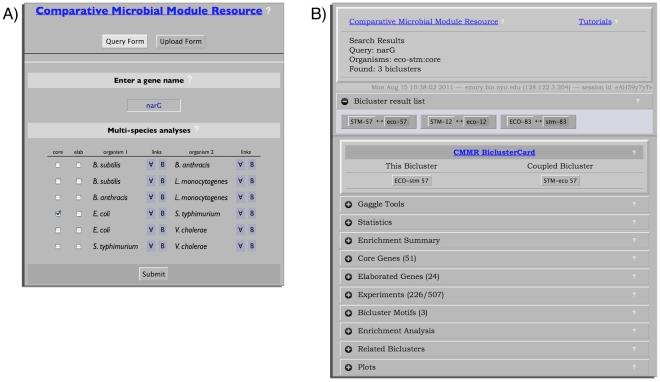Check core box for B. subtilis B. anthracis
Viewport: 660px width, 382px height.
click(58, 165)
